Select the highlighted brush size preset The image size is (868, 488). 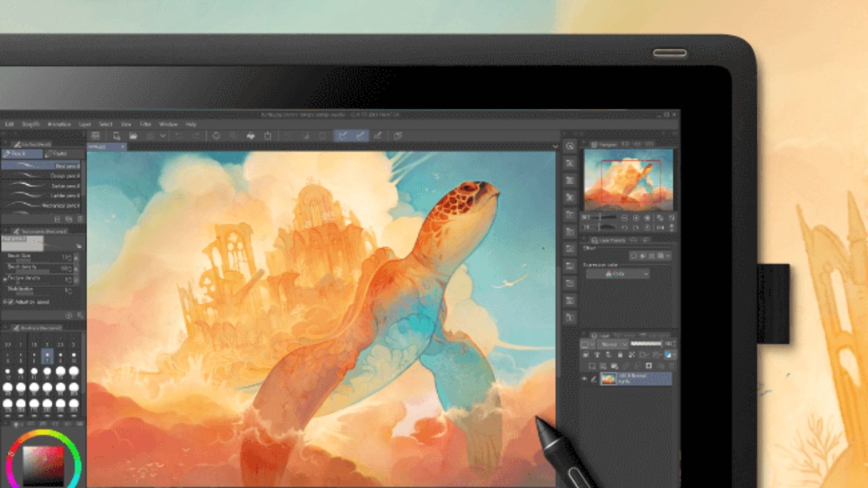[x=47, y=356]
